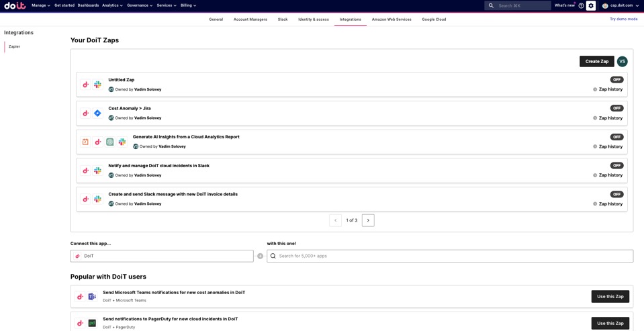Open the help question mark icon

click(x=581, y=5)
